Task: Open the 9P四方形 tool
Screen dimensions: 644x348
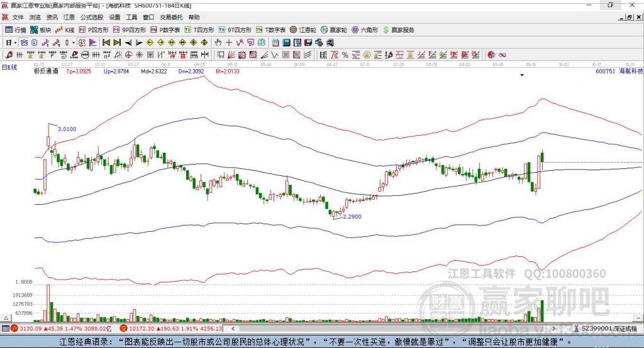Action: point(130,30)
